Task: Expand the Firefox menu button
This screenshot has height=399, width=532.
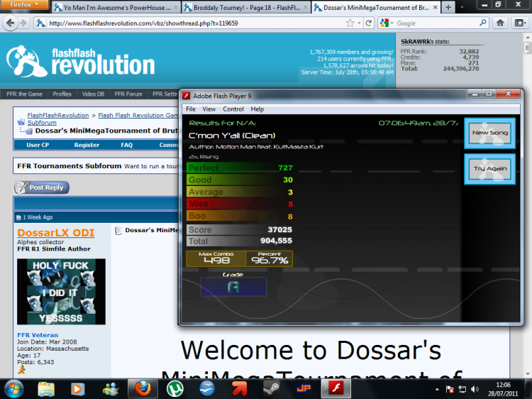Action: pos(24,5)
